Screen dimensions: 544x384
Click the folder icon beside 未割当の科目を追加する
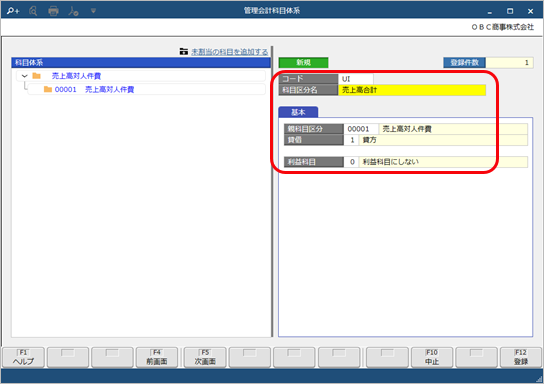tap(184, 51)
